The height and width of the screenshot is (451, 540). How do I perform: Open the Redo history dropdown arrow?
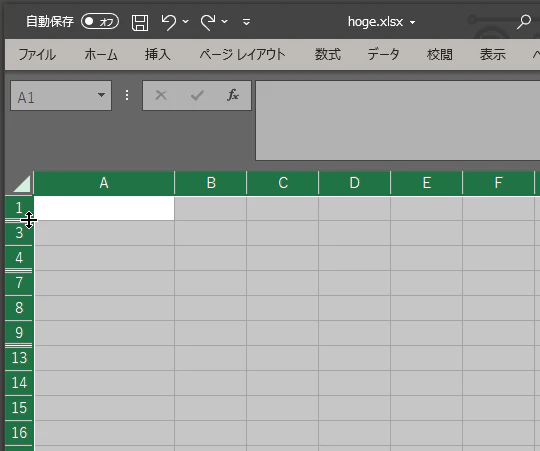[x=225, y=21]
